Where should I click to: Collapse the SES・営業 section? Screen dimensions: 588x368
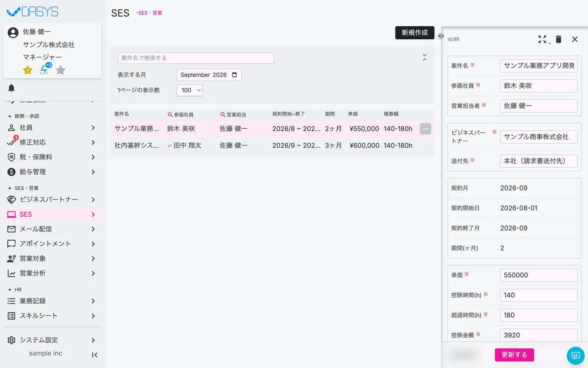pyautogui.click(x=10, y=188)
